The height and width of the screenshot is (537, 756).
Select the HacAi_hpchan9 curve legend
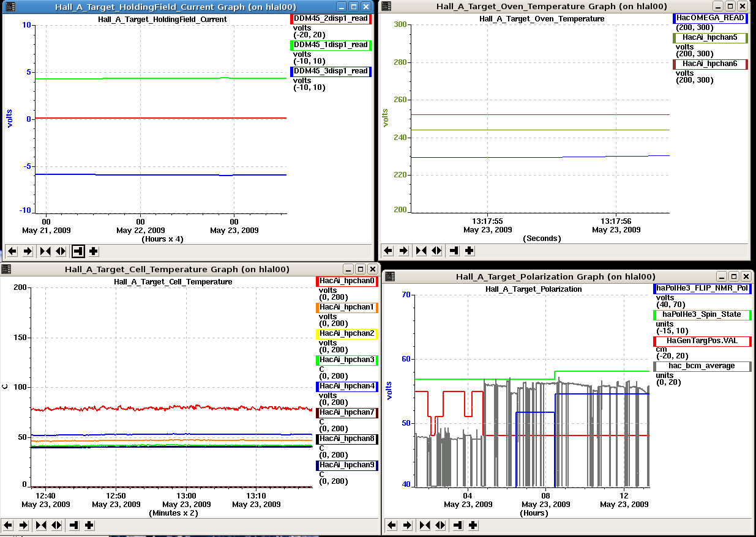pyautogui.click(x=346, y=465)
